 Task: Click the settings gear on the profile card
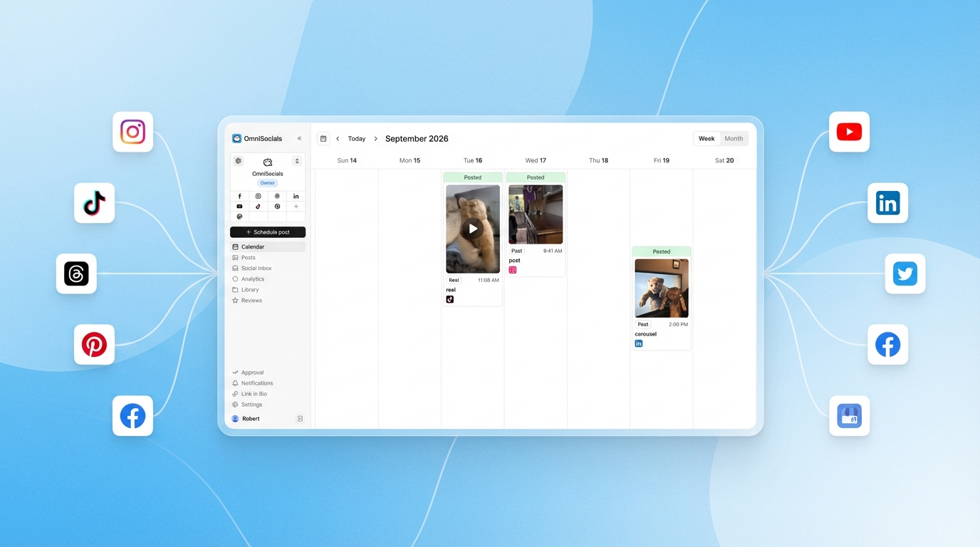pyautogui.click(x=238, y=160)
